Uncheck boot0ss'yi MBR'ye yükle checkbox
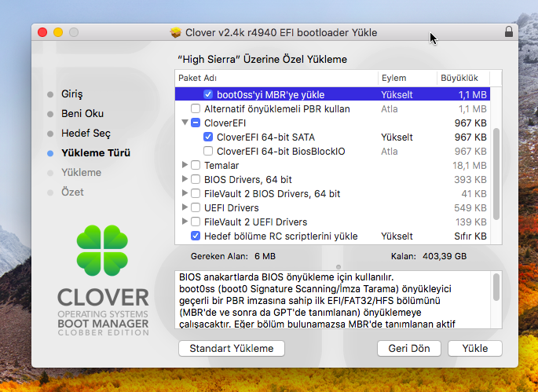Viewport: 538px width, 392px height. pos(208,94)
